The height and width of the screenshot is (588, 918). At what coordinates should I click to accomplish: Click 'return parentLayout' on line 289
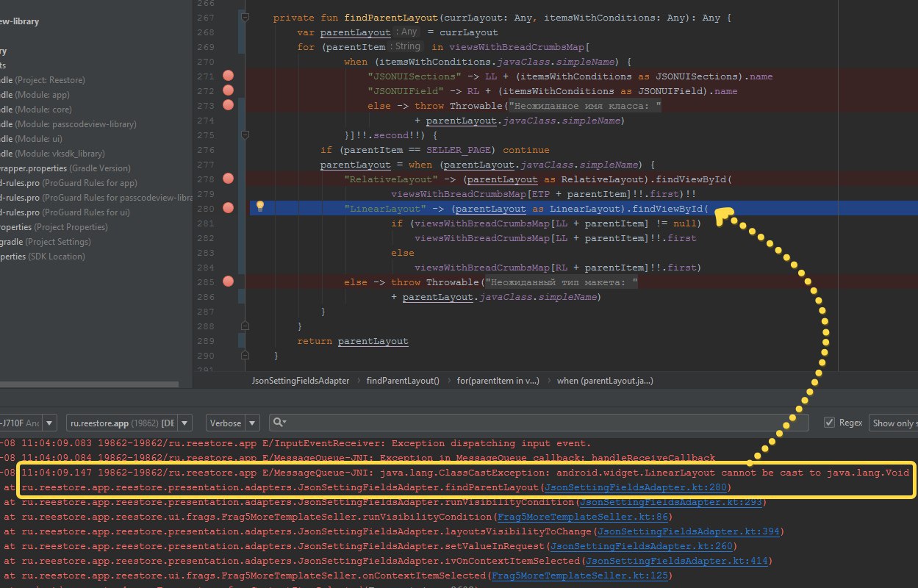(x=352, y=341)
